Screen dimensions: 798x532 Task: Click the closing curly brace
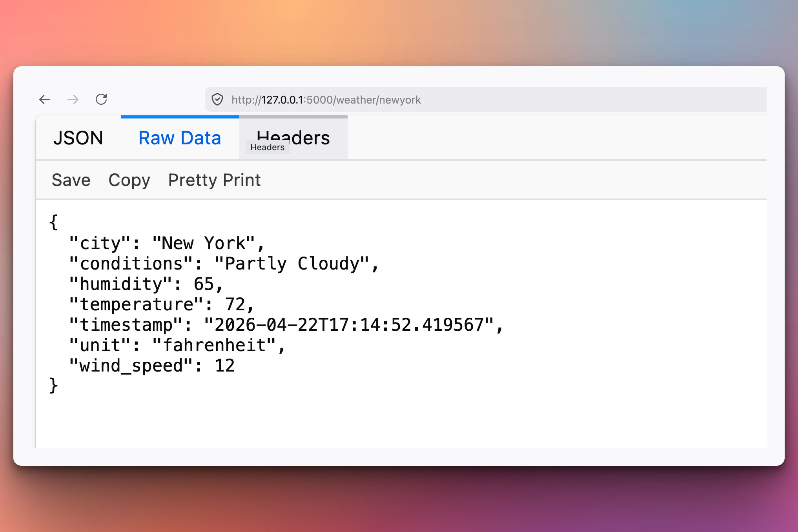tap(54, 386)
